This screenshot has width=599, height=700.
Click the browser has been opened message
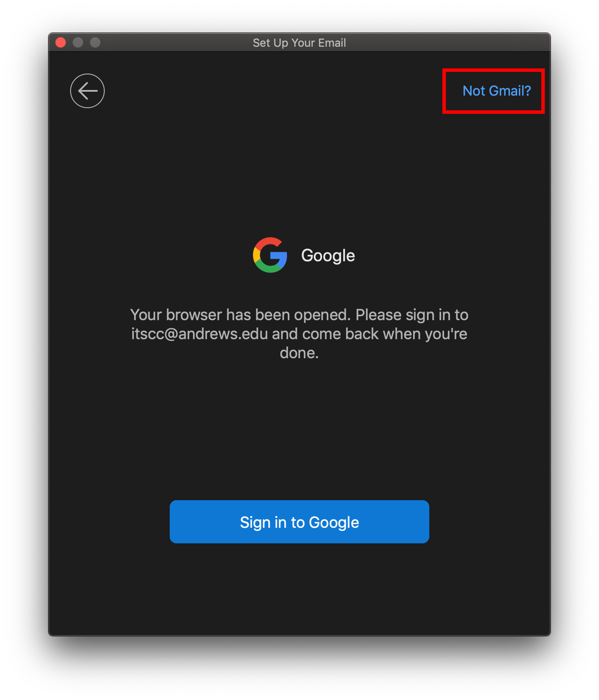[x=299, y=334]
